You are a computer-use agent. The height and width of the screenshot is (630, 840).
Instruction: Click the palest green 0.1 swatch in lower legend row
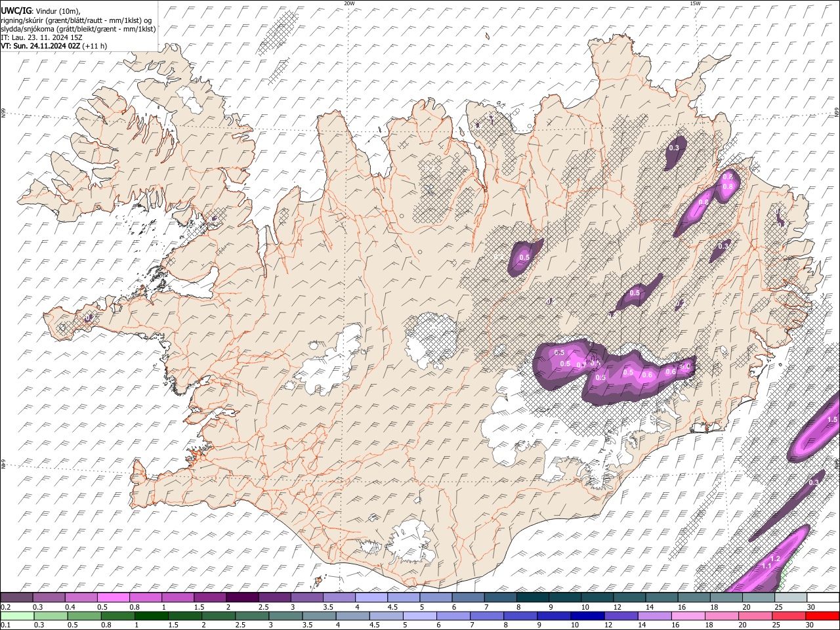pyautogui.click(x=17, y=616)
